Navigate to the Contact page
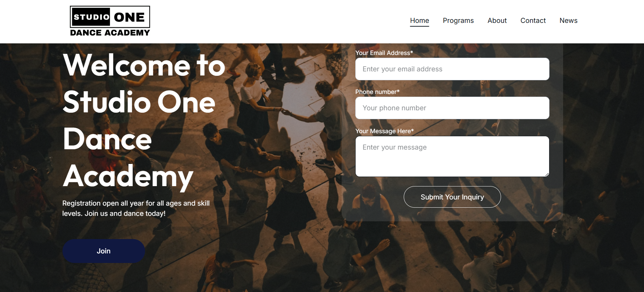644x292 pixels. click(533, 20)
